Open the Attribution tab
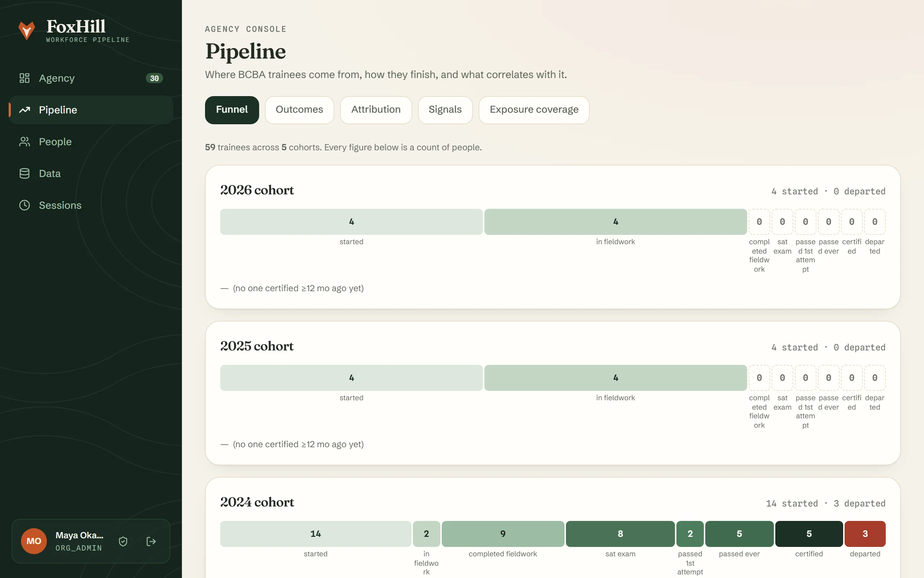 click(x=376, y=110)
